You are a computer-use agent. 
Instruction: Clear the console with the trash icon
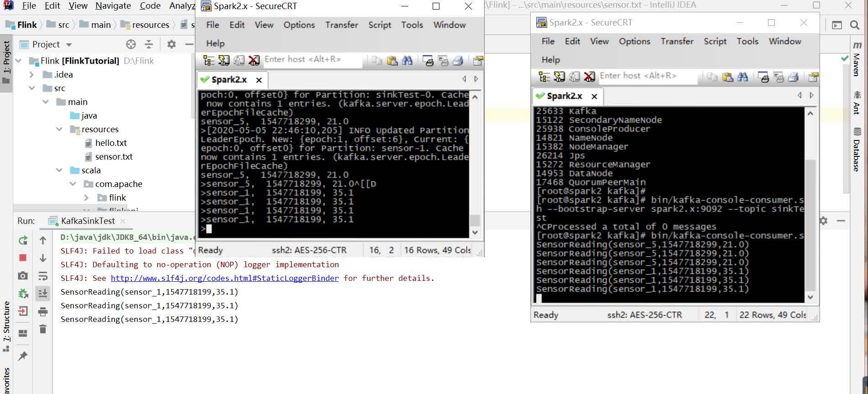tap(43, 329)
